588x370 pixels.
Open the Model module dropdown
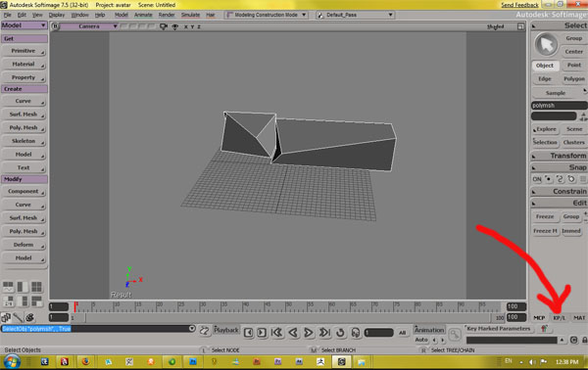(x=24, y=25)
